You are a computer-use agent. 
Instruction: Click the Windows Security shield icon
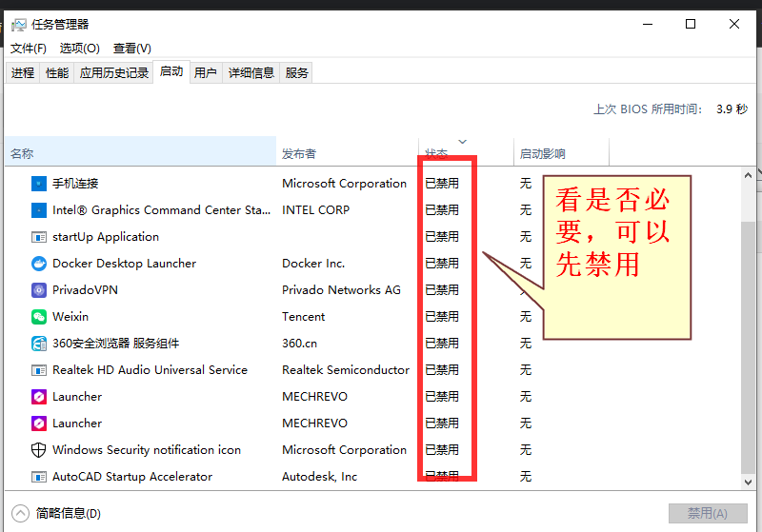[39, 450]
